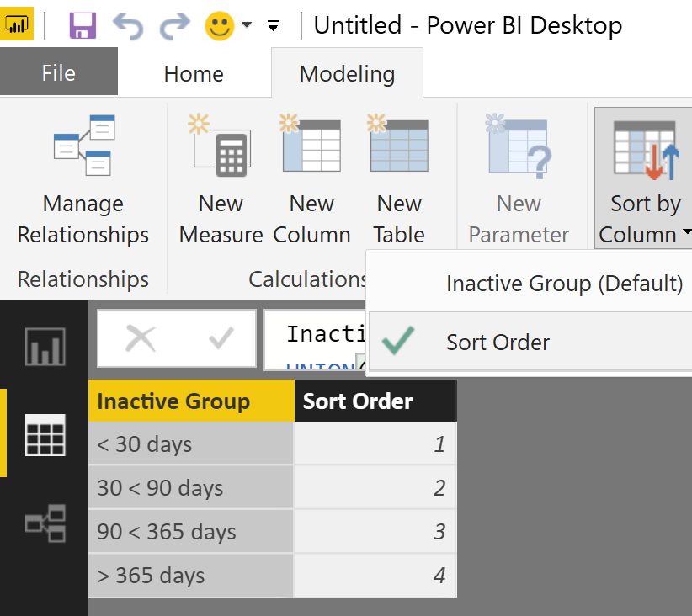
Task: Open Customize Quick Access Toolbar dropdown
Action: click(274, 25)
